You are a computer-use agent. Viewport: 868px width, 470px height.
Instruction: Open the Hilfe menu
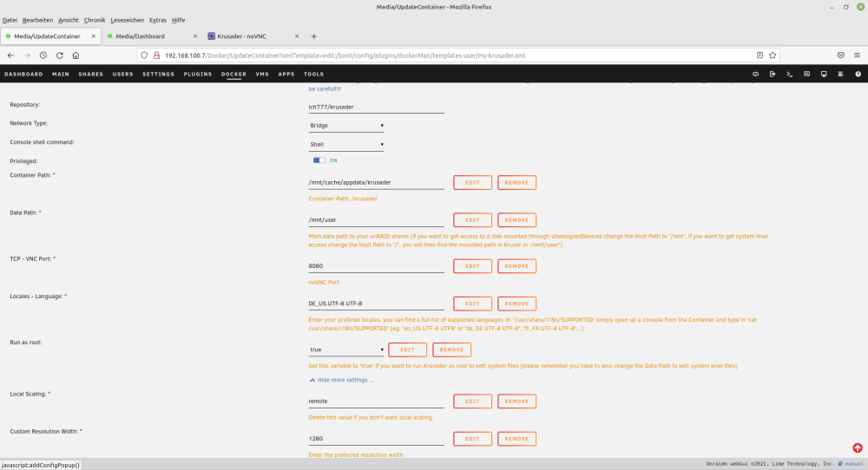178,20
